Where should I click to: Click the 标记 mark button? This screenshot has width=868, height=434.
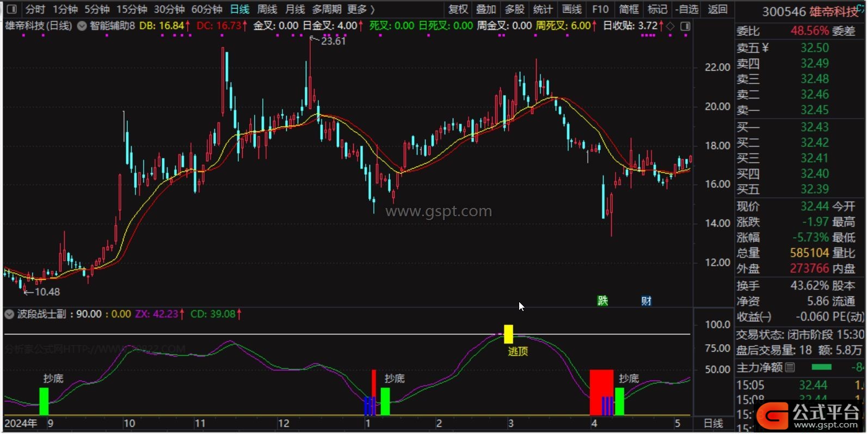pos(657,9)
